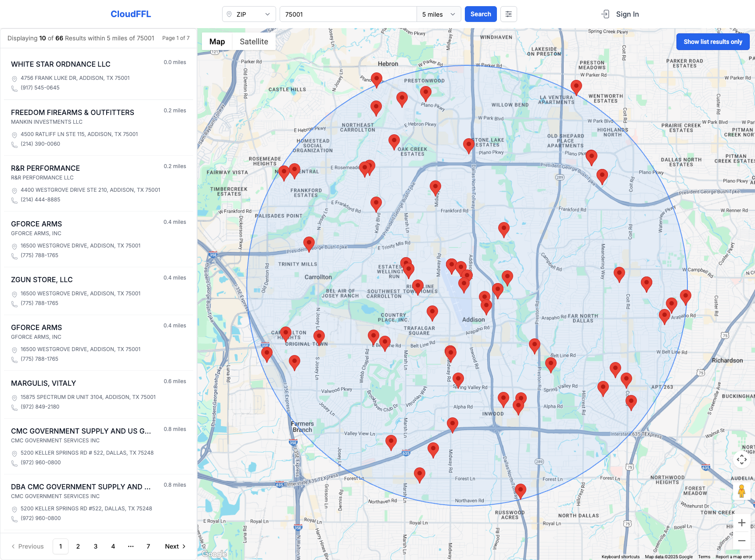
Task: Select map marker at bottom on Dallas North Tollway
Action: [521, 491]
